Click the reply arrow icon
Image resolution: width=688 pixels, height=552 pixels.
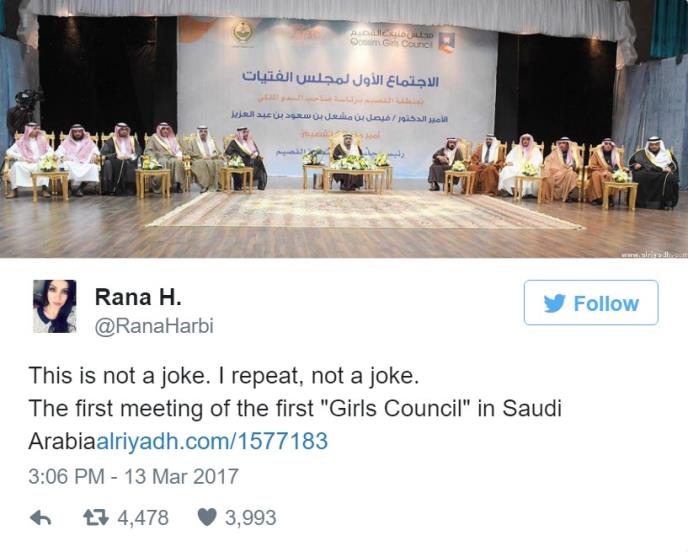[41, 518]
